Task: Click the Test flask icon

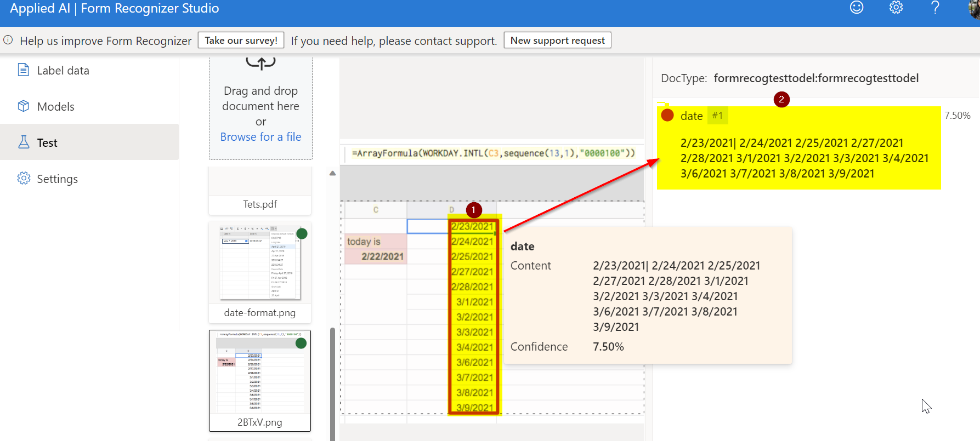Action: tap(24, 142)
